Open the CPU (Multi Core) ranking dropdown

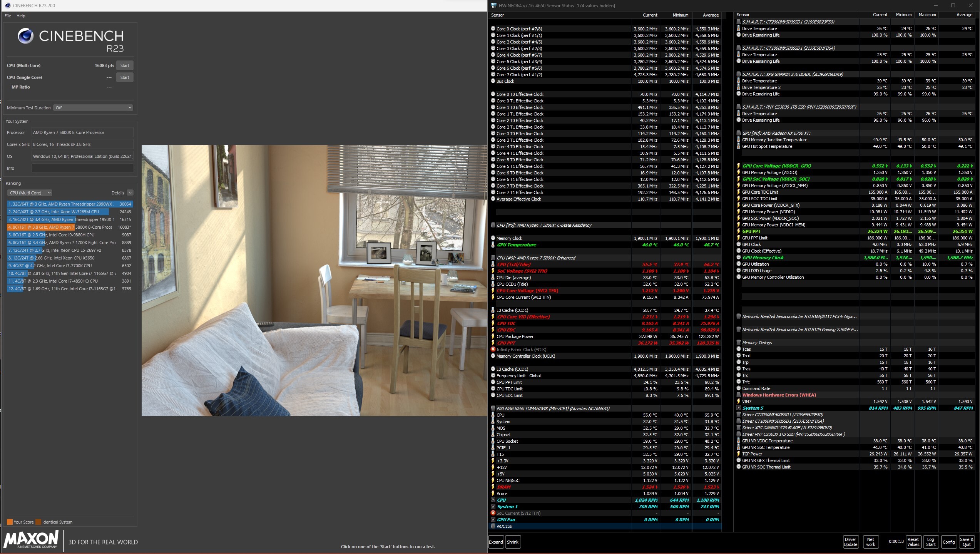tap(30, 193)
